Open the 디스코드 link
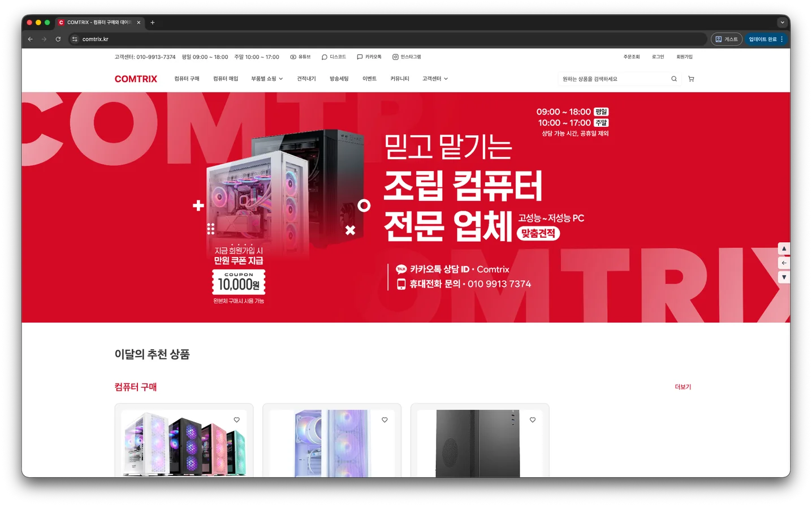This screenshot has width=812, height=506. pos(334,57)
